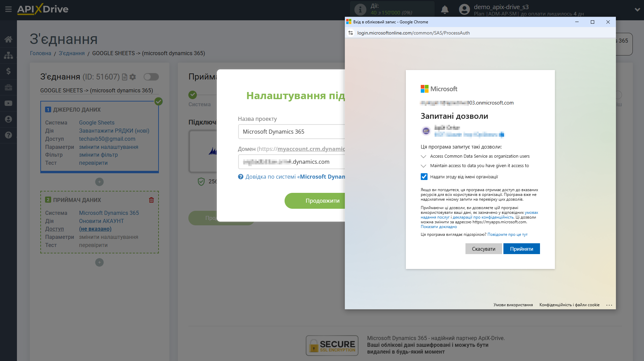
Task: Open Microsoft Dynamics 365 system link
Action: [x=109, y=213]
